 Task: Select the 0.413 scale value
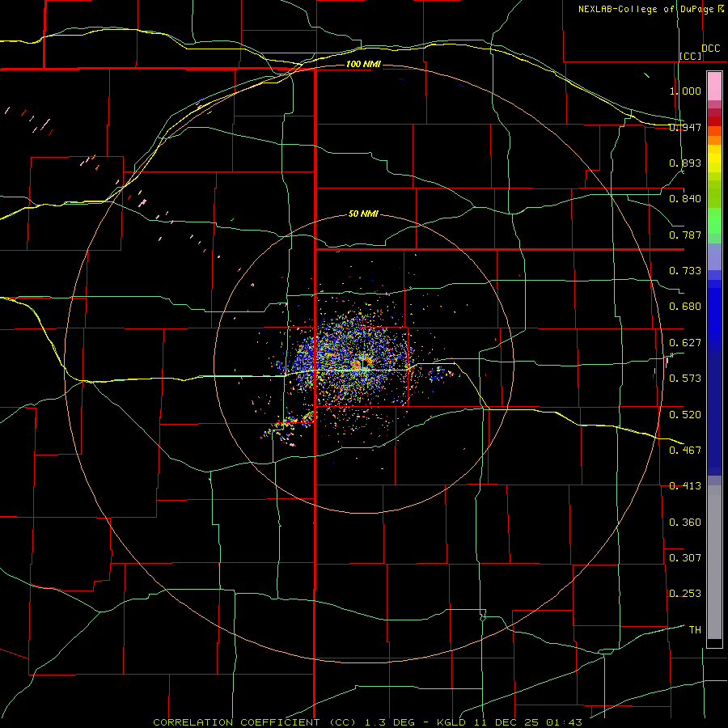pos(685,485)
